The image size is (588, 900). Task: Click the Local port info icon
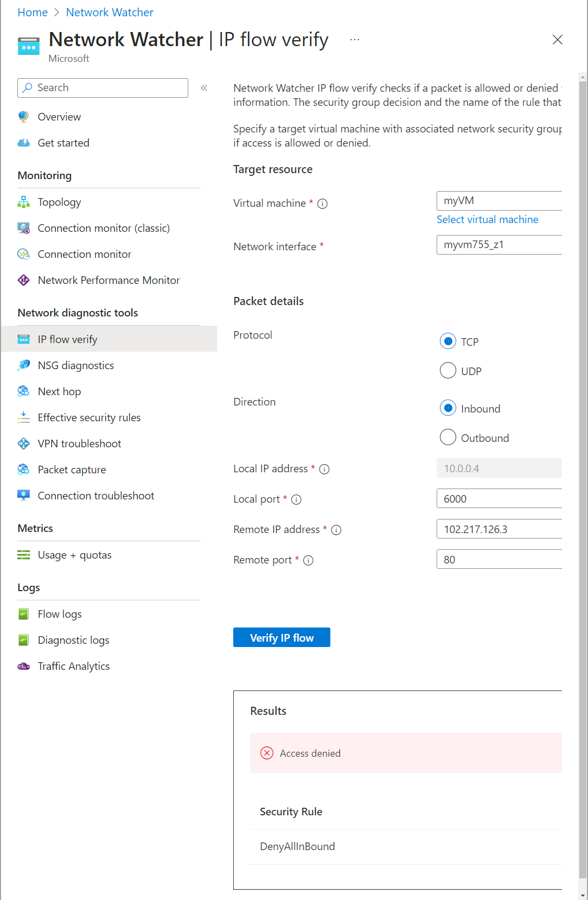[x=296, y=499]
